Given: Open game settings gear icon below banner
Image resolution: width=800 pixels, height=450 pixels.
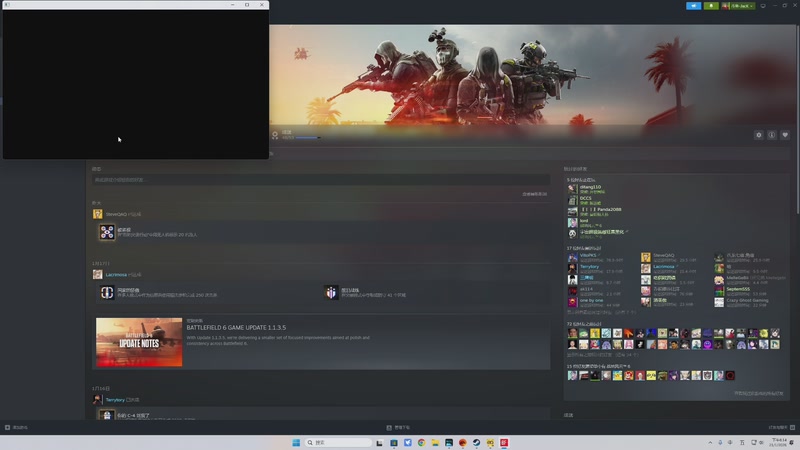Looking at the screenshot, I should tap(759, 135).
